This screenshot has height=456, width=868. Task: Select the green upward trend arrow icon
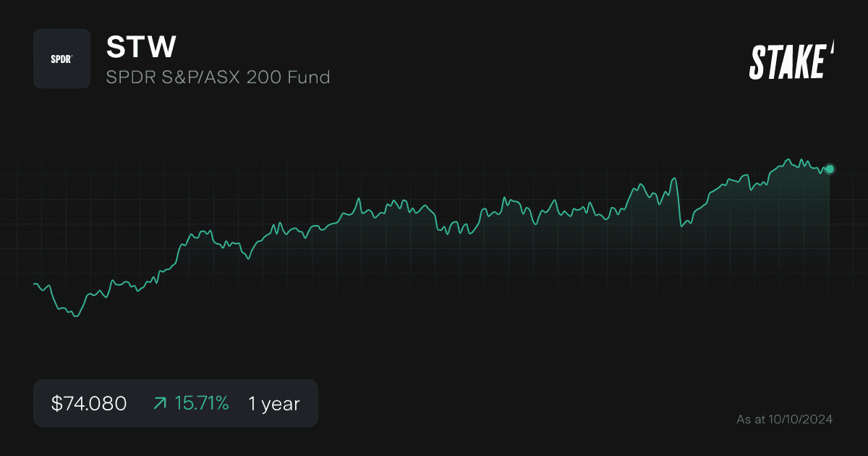click(x=159, y=404)
